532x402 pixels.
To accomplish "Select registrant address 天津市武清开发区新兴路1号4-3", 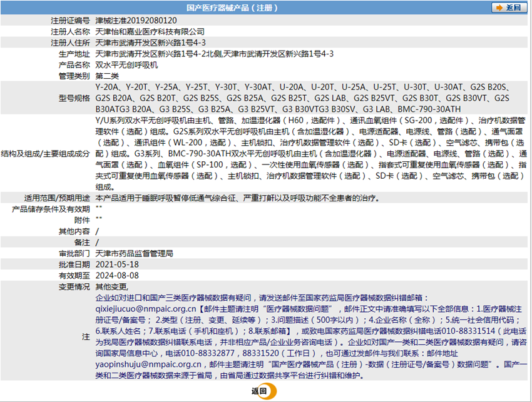I will tap(150, 43).
